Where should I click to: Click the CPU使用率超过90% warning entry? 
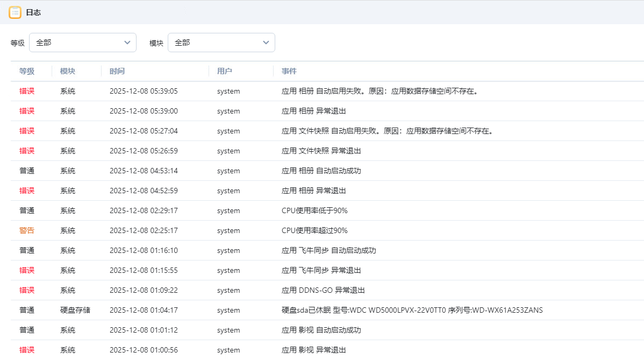(314, 230)
